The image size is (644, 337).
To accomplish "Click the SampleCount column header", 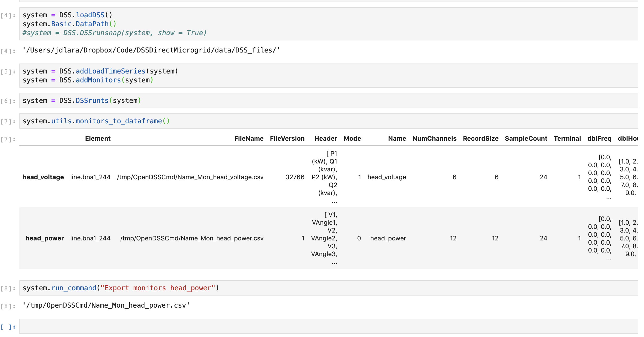I will pos(526,138).
